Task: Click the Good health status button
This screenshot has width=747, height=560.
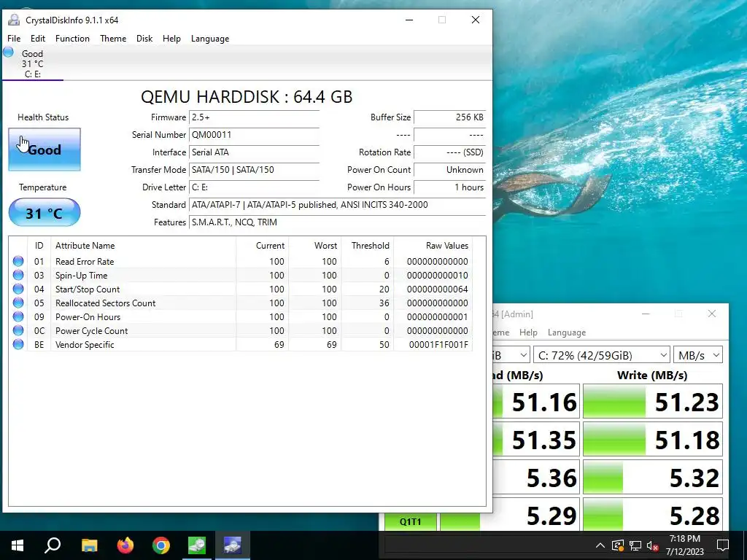Action: [44, 149]
